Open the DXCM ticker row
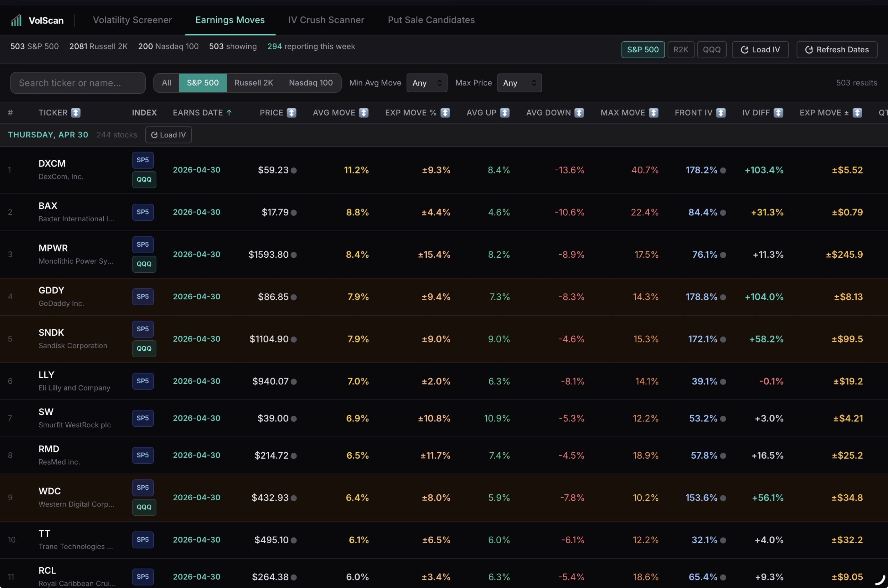888x588 pixels. tap(444, 170)
